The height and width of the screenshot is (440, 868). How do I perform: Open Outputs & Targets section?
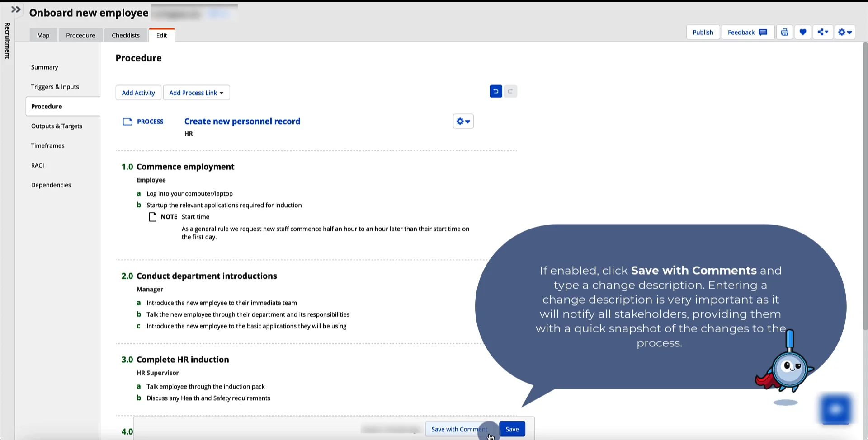[57, 126]
